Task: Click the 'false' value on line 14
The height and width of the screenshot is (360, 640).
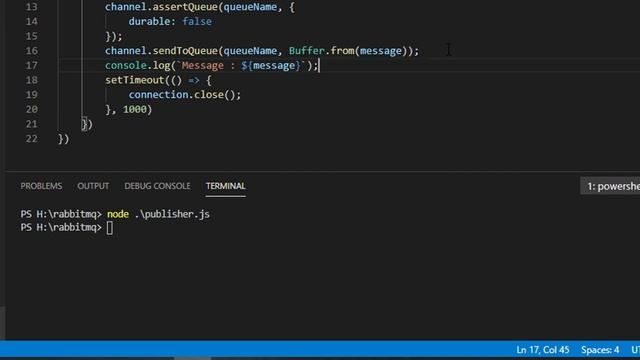Action: point(197,22)
